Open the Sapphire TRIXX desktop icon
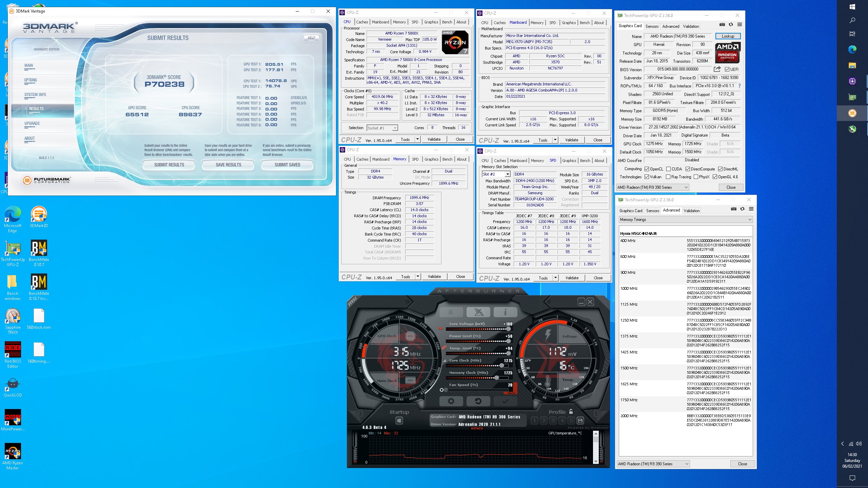Image resolution: width=868 pixels, height=488 pixels. [13, 321]
